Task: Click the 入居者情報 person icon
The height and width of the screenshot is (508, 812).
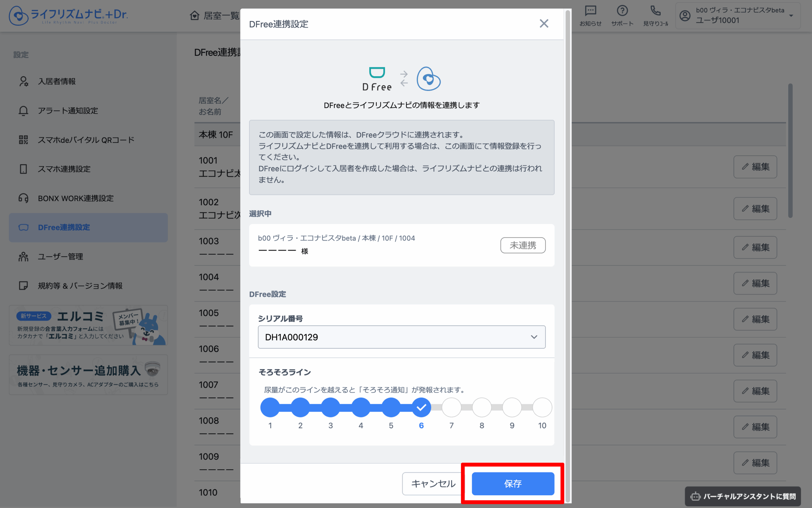Action: 23,81
